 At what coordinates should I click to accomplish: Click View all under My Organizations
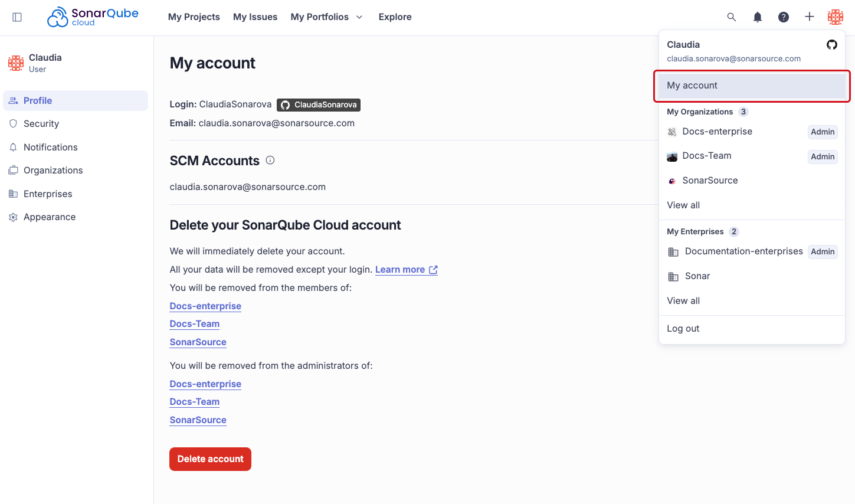683,205
